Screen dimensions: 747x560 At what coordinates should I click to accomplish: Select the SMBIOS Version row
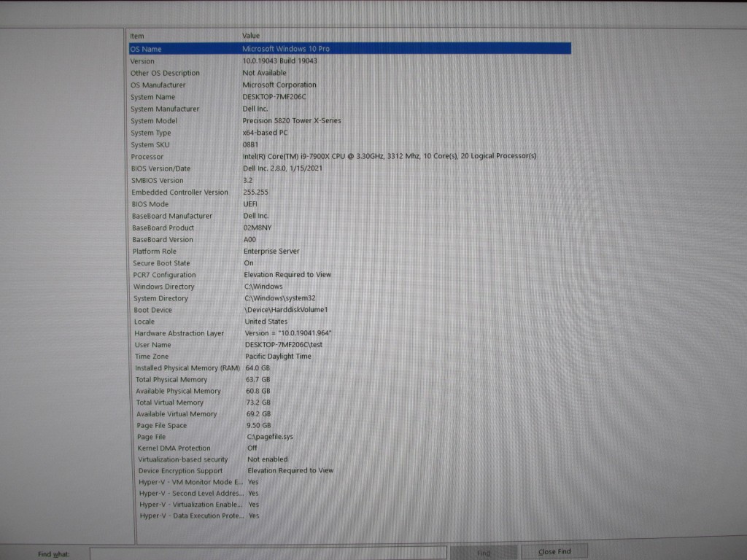pos(349,180)
